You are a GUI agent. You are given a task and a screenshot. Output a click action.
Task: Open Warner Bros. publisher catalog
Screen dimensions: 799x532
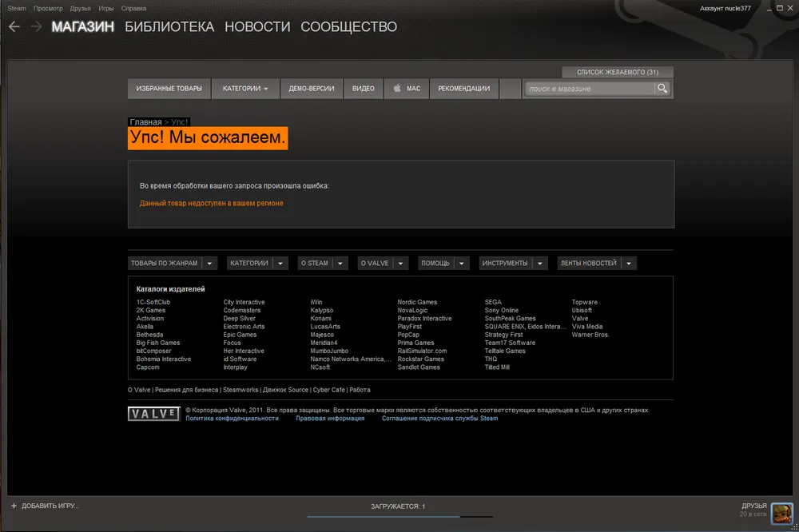coord(590,335)
